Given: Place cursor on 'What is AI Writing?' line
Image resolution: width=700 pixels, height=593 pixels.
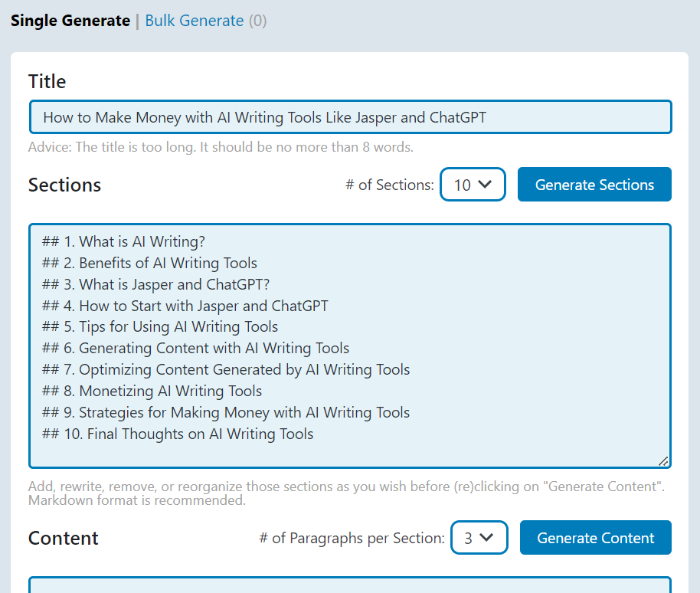Looking at the screenshot, I should [123, 241].
